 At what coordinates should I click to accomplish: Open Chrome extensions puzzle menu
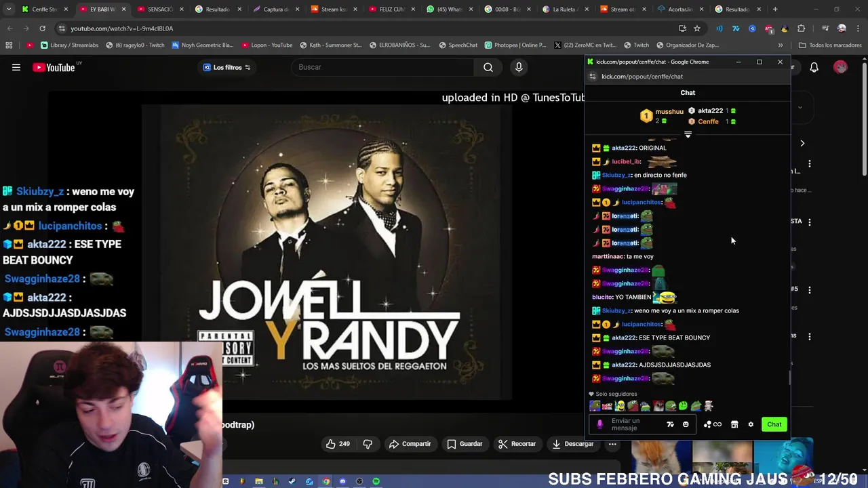802,28
